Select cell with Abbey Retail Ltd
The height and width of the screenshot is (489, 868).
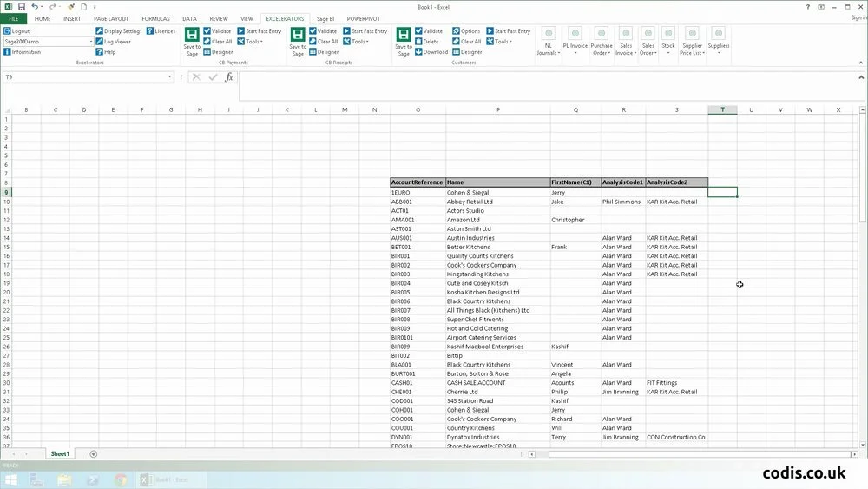click(497, 202)
